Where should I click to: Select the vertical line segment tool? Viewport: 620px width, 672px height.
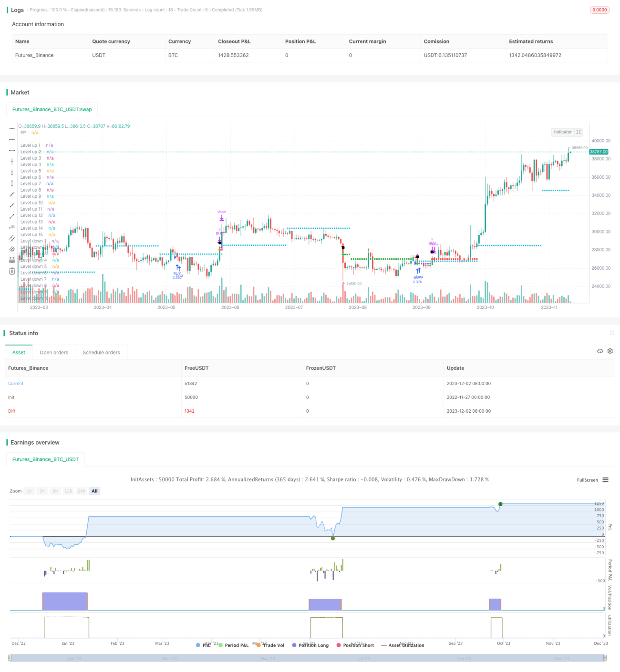click(x=12, y=183)
